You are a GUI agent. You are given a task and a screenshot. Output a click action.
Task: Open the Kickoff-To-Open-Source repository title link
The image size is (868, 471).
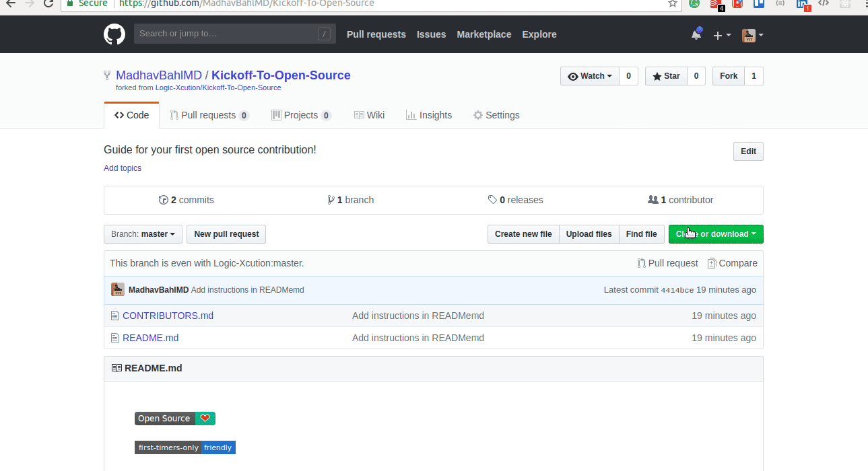click(x=281, y=75)
